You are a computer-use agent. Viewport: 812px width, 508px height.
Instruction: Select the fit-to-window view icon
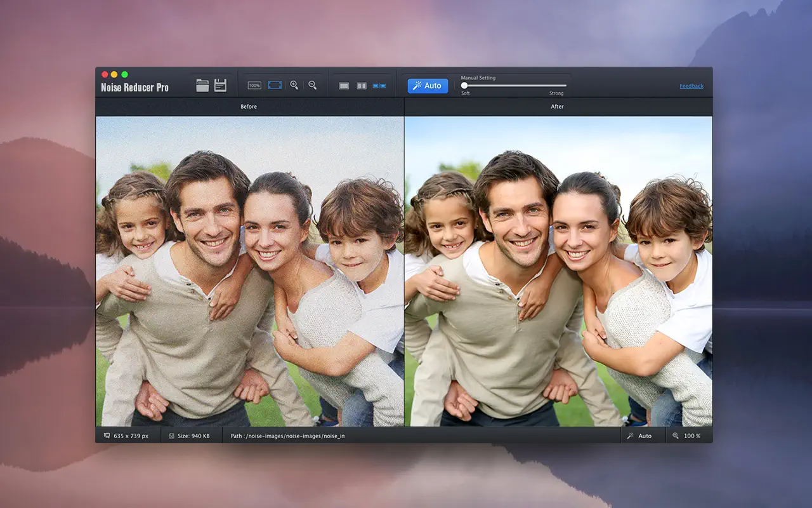click(275, 85)
